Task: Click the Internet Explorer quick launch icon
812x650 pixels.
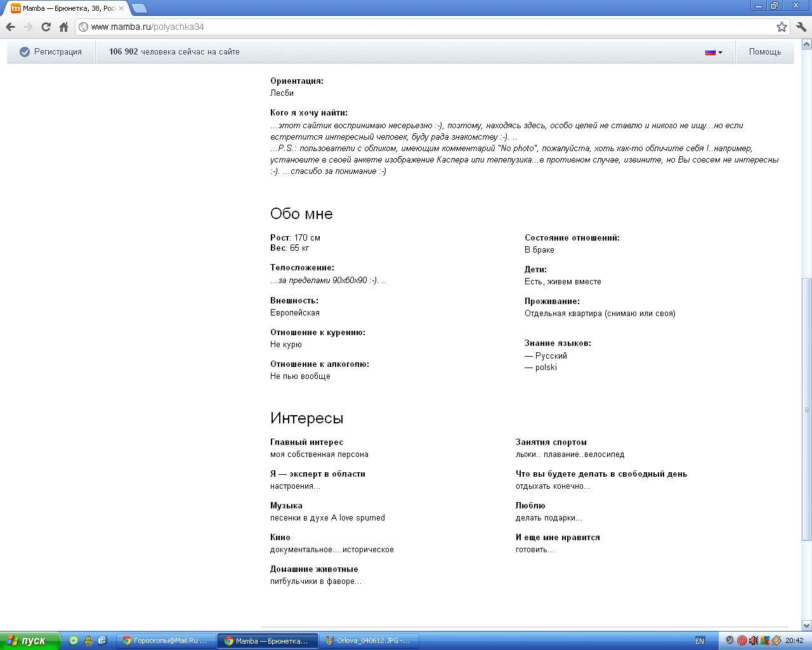Action: point(102,640)
